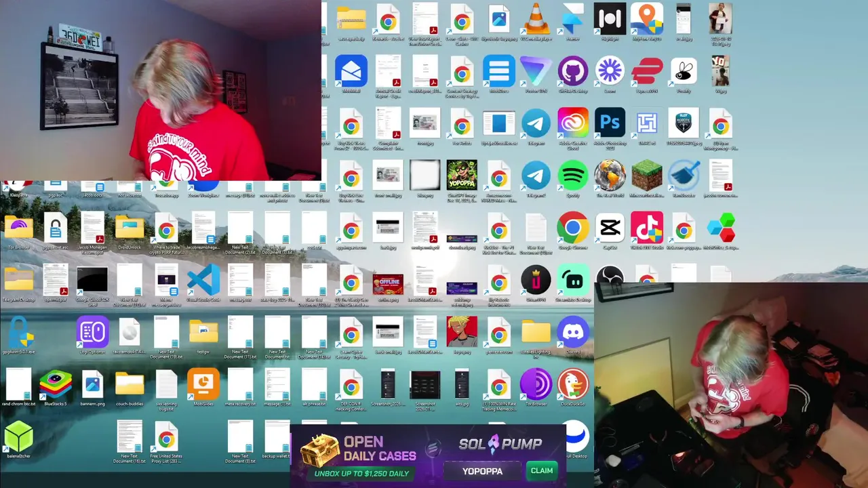
Task: Open the Google Cloud SDK Shell shortcut
Action: pos(92,281)
